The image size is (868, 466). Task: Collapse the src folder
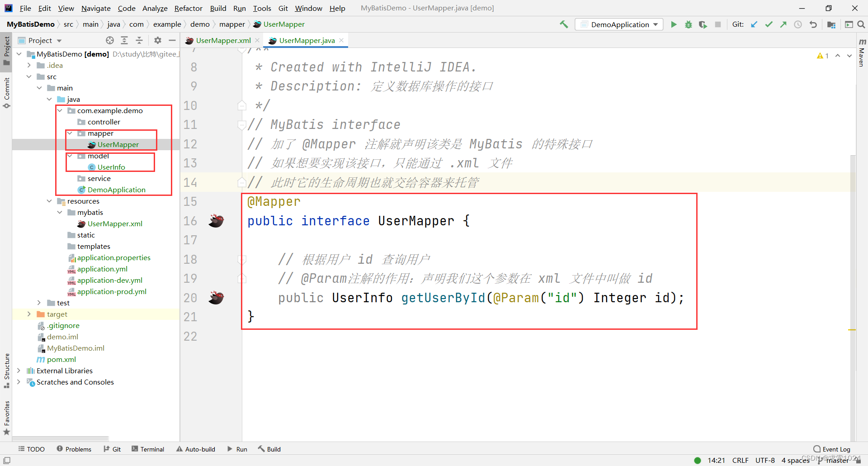pyautogui.click(x=29, y=76)
